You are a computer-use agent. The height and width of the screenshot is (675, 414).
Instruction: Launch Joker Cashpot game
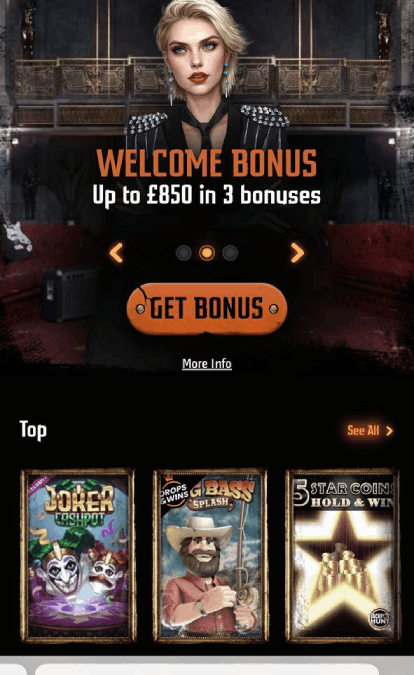click(x=78, y=555)
